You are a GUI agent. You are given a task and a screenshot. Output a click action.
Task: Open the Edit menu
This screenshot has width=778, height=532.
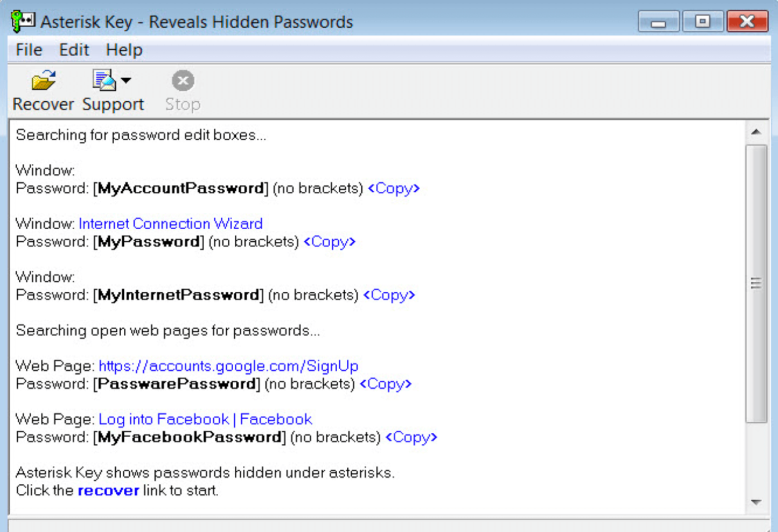[x=74, y=50]
